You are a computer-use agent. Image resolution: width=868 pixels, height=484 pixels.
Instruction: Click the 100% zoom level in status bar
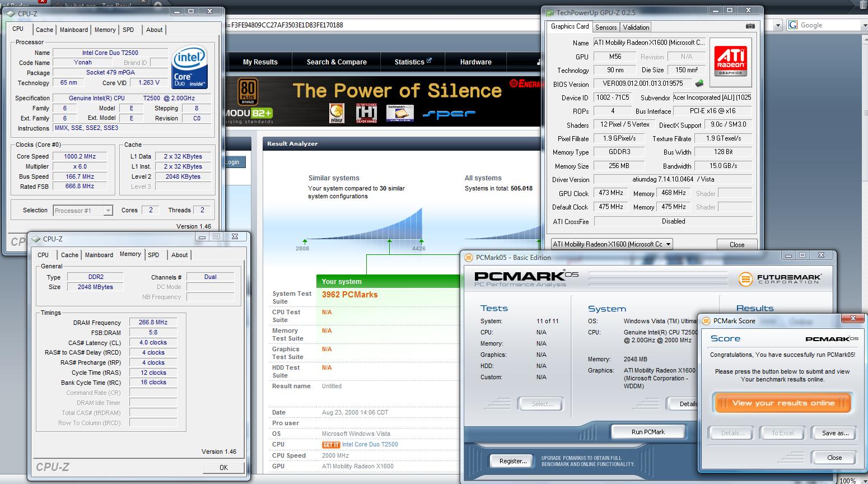pyautogui.click(x=847, y=481)
